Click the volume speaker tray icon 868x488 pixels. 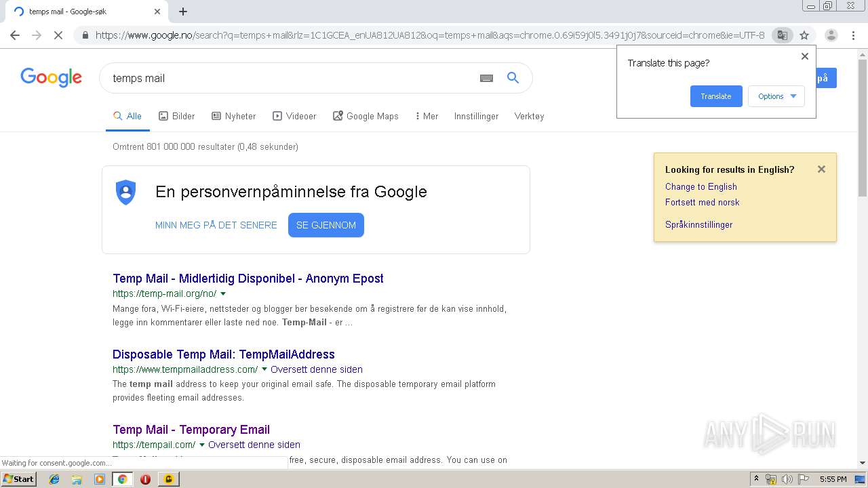point(787,479)
